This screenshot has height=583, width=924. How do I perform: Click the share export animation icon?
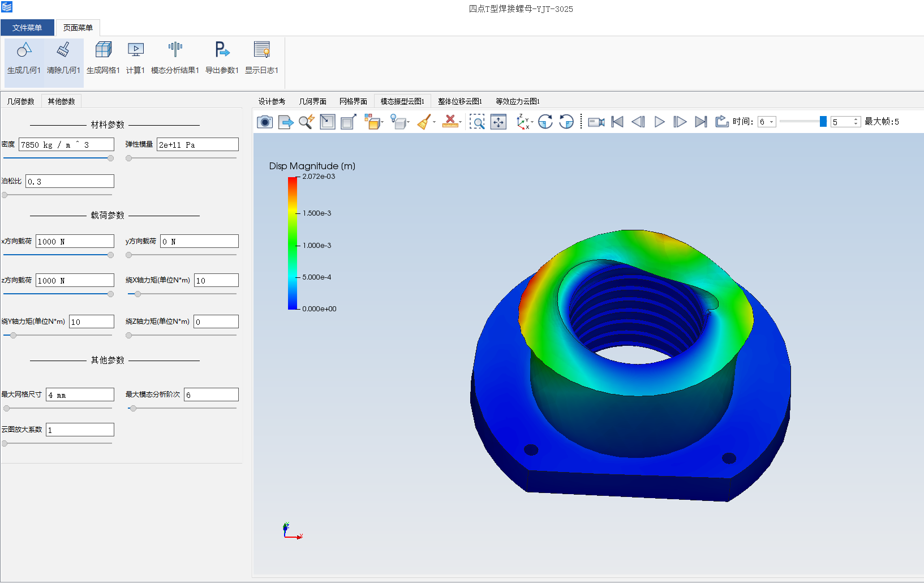pos(721,121)
